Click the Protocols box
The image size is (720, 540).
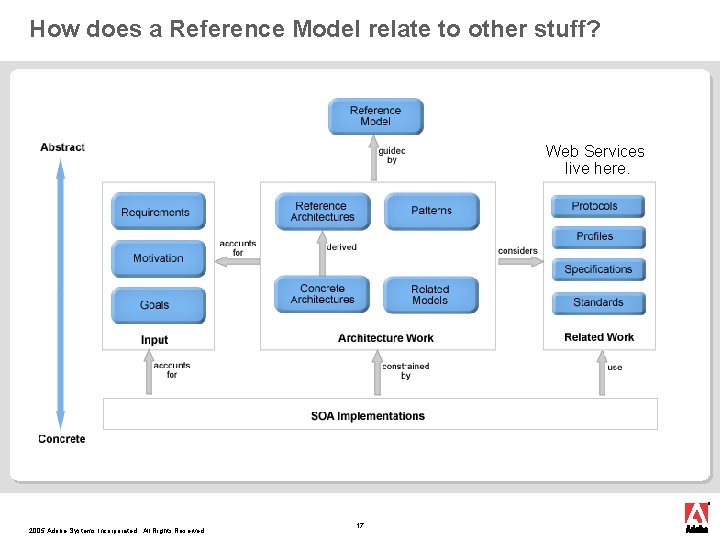[598, 206]
